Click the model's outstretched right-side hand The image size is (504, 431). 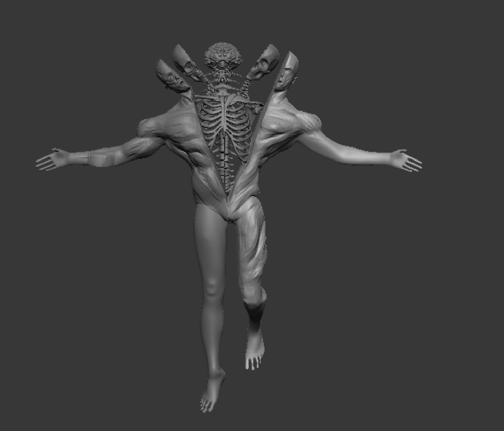pyautogui.click(x=405, y=161)
